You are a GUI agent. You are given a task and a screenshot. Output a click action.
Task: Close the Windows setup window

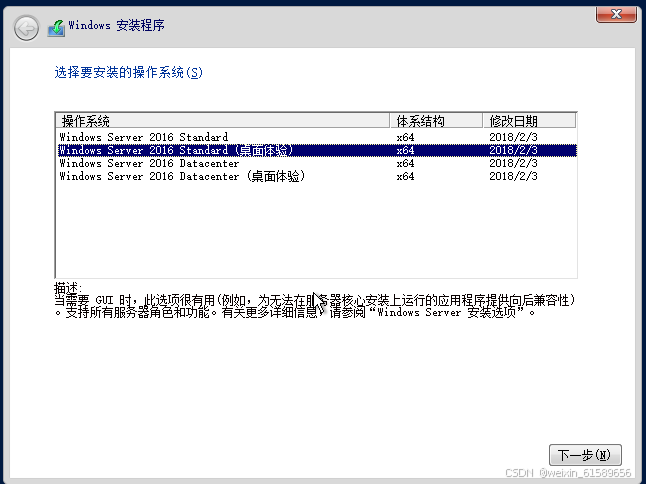point(616,15)
